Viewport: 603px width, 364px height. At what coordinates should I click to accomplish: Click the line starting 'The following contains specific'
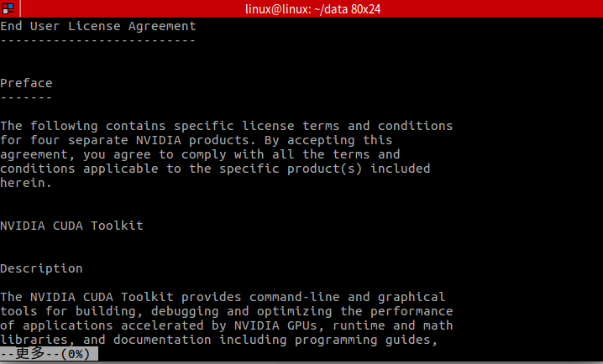point(226,126)
